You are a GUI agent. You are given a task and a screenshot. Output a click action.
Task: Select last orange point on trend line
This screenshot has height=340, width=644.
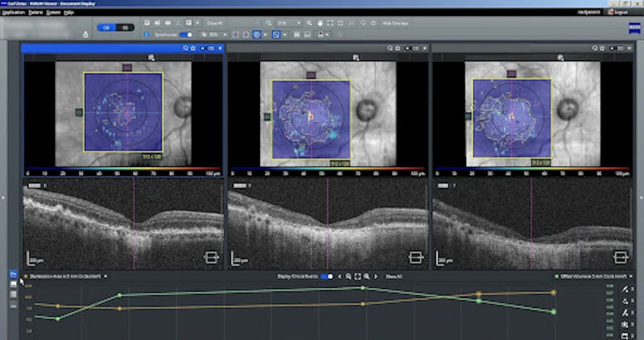553,292
